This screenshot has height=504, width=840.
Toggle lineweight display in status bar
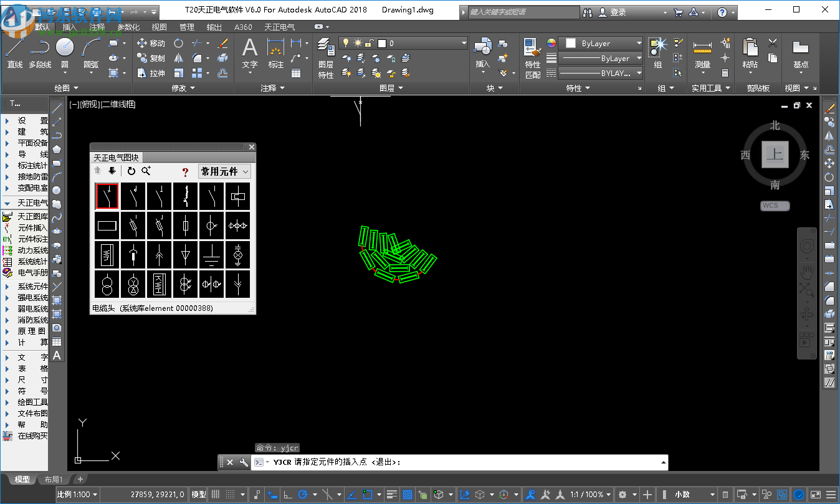(392, 495)
